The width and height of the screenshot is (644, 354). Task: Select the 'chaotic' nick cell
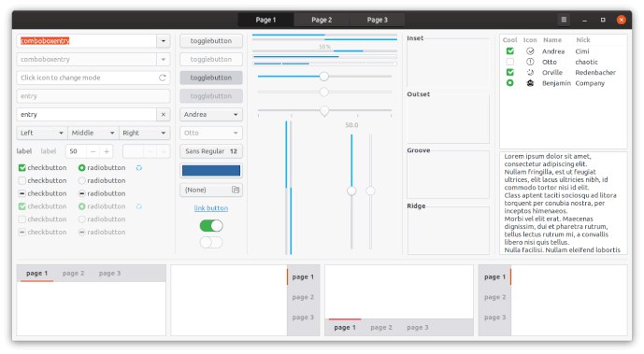586,62
